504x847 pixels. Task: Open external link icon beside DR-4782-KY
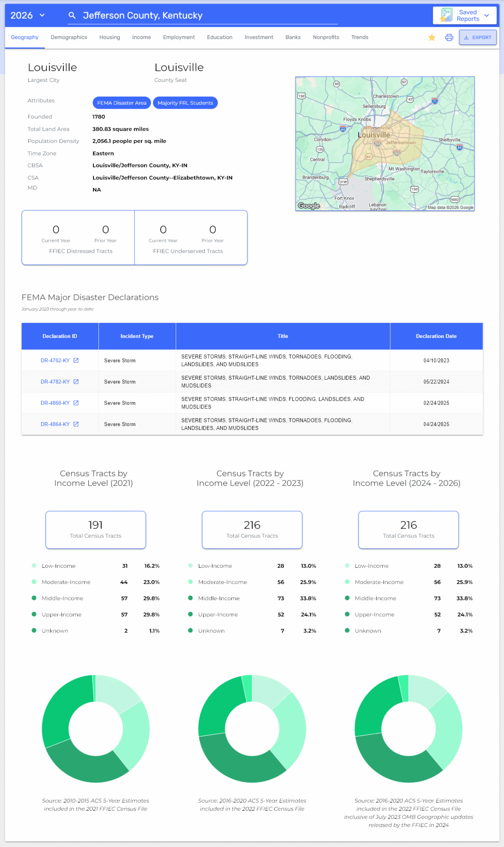[x=76, y=382]
